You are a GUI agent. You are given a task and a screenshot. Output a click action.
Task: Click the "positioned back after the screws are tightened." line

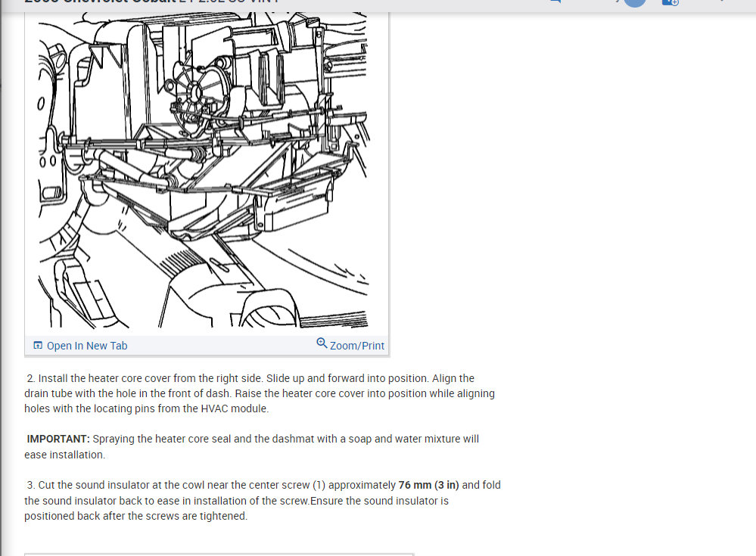(136, 516)
